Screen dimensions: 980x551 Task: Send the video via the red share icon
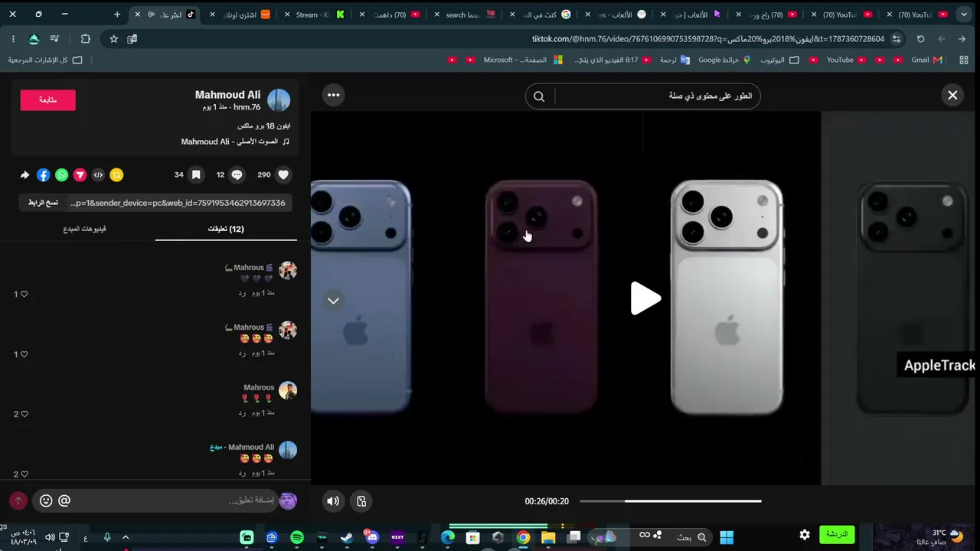click(80, 175)
